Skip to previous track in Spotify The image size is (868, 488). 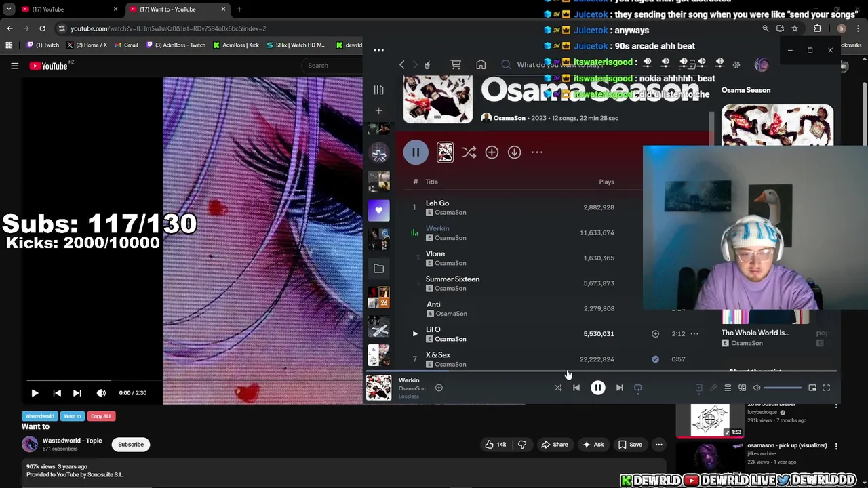click(576, 388)
